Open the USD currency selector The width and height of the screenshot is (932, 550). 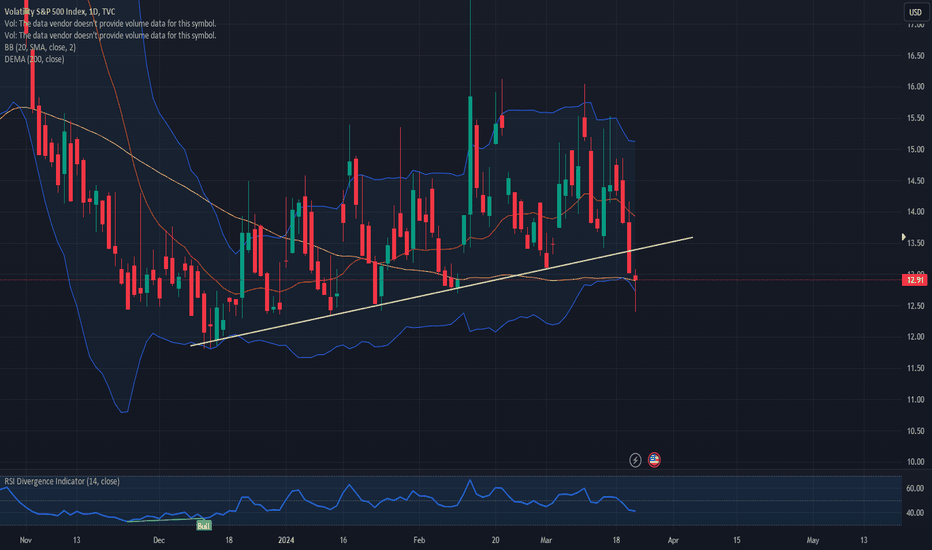click(x=915, y=12)
